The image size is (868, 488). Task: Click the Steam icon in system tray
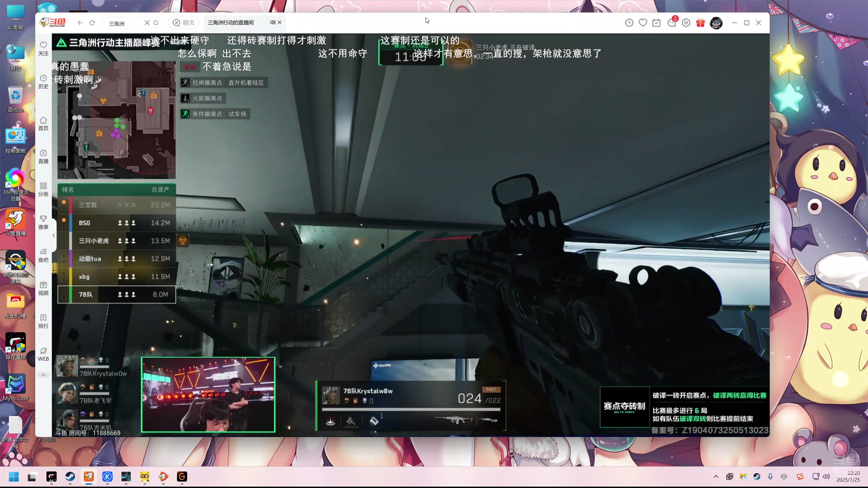click(757, 476)
